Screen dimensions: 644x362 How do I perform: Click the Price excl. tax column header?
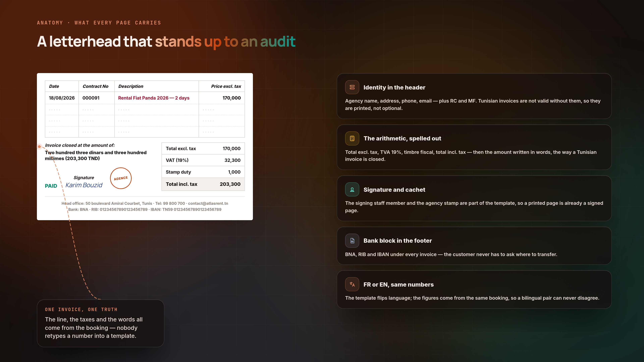(x=226, y=86)
